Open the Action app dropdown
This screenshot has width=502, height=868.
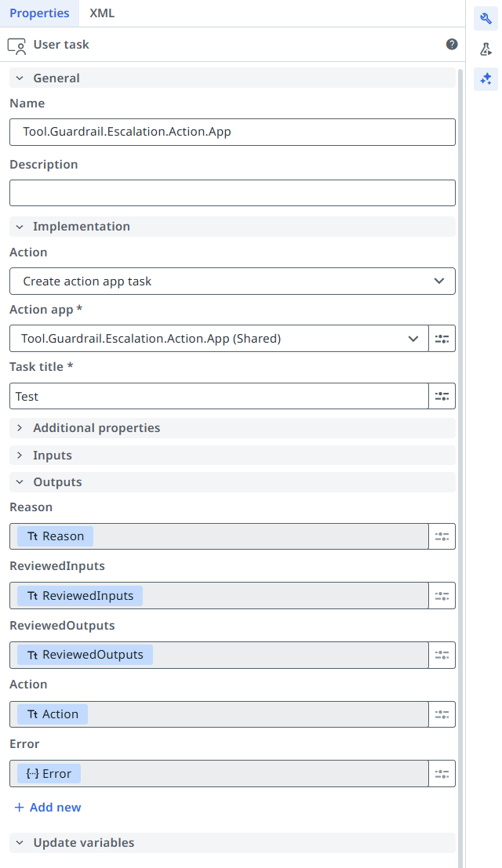point(220,339)
